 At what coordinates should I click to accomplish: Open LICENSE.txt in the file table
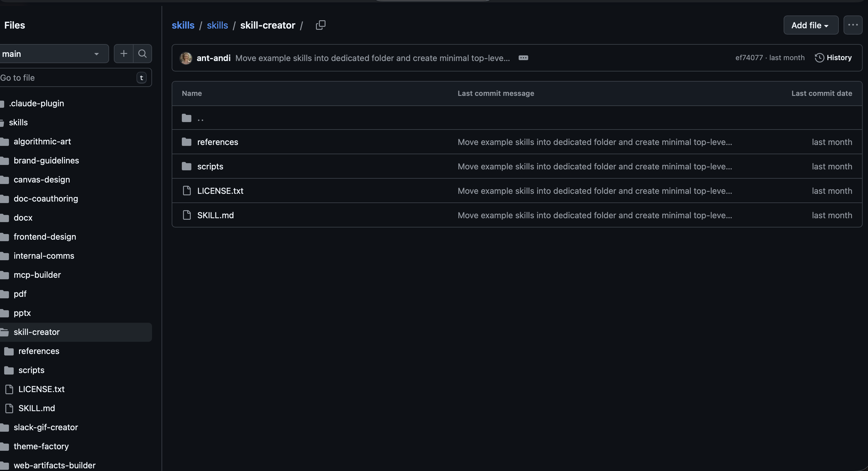point(220,191)
